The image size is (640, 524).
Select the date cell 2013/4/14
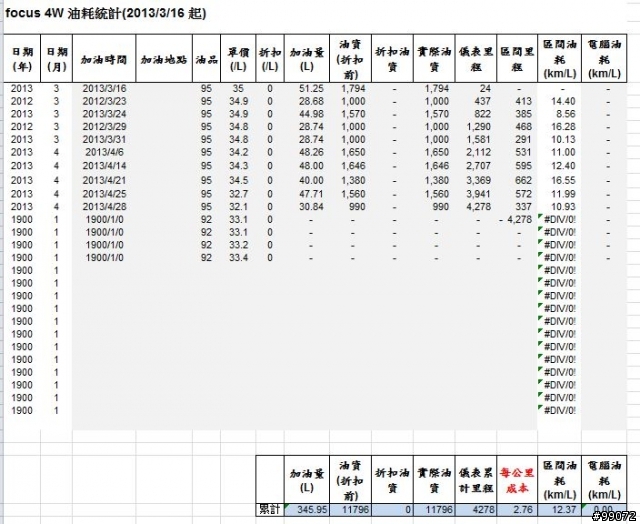[x=104, y=166]
